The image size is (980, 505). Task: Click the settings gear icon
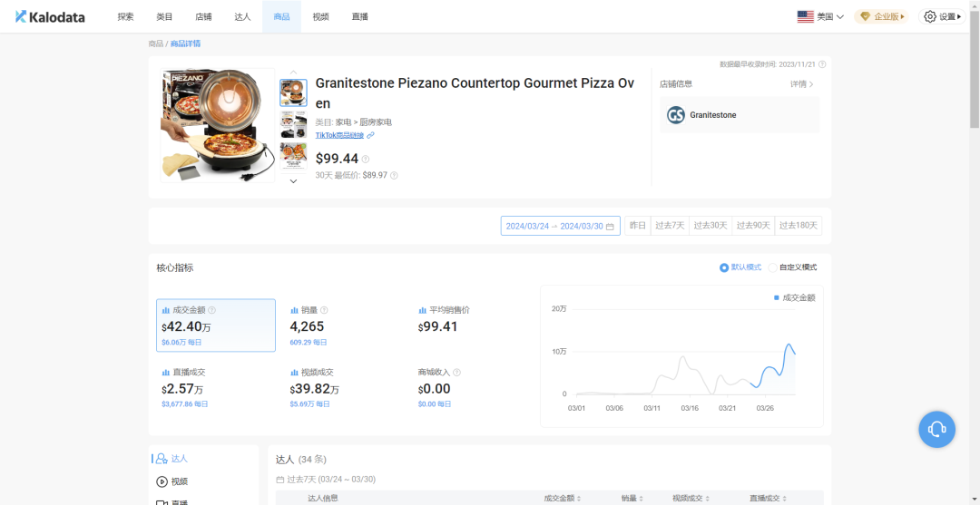930,17
